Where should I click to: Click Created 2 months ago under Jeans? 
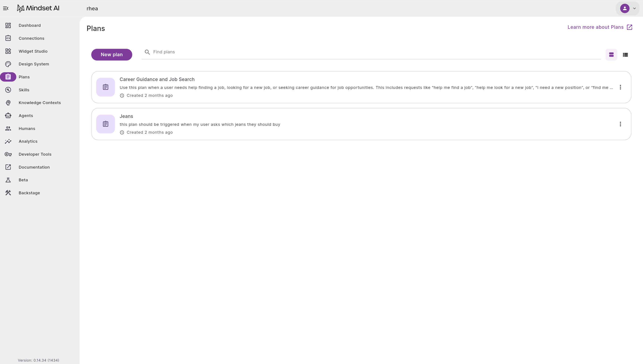(149, 133)
